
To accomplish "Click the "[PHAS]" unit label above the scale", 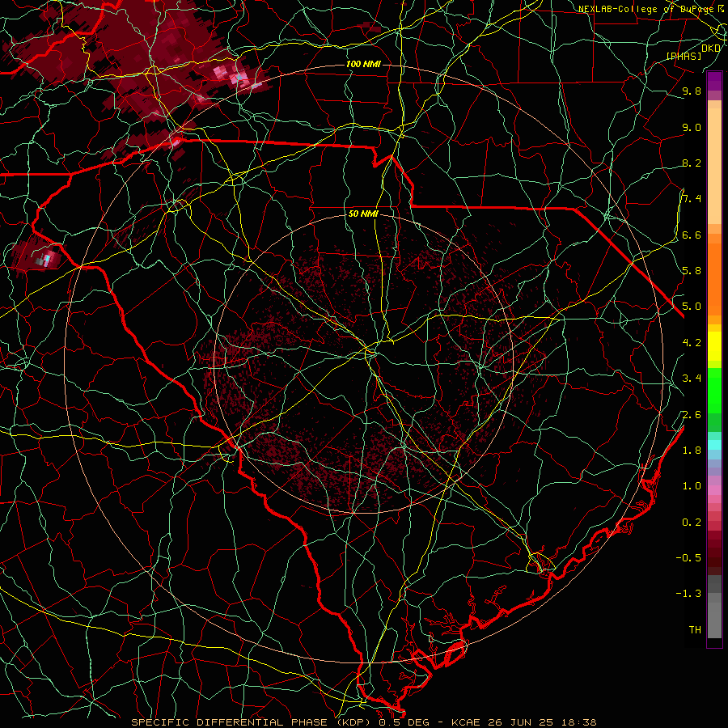I will (x=684, y=56).
